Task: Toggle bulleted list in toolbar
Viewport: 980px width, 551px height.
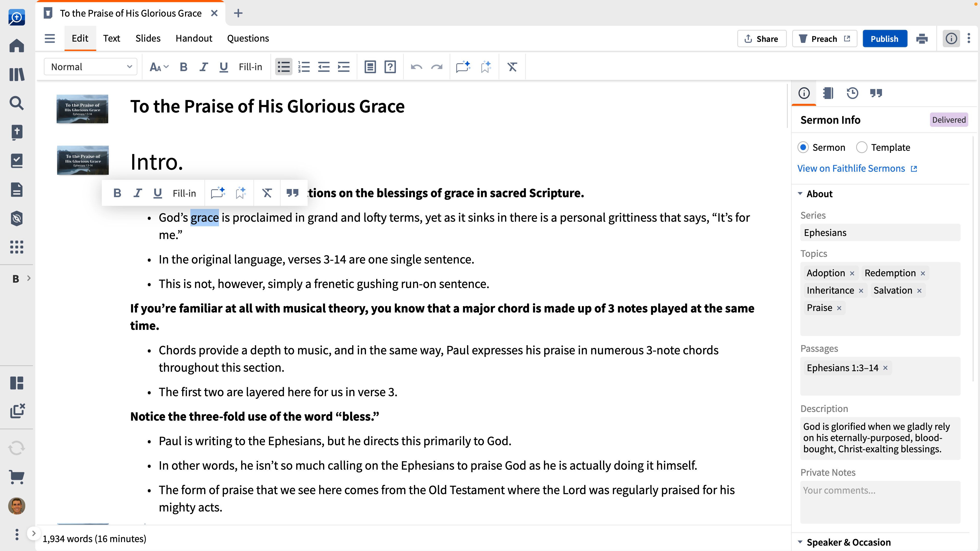Action: point(284,67)
